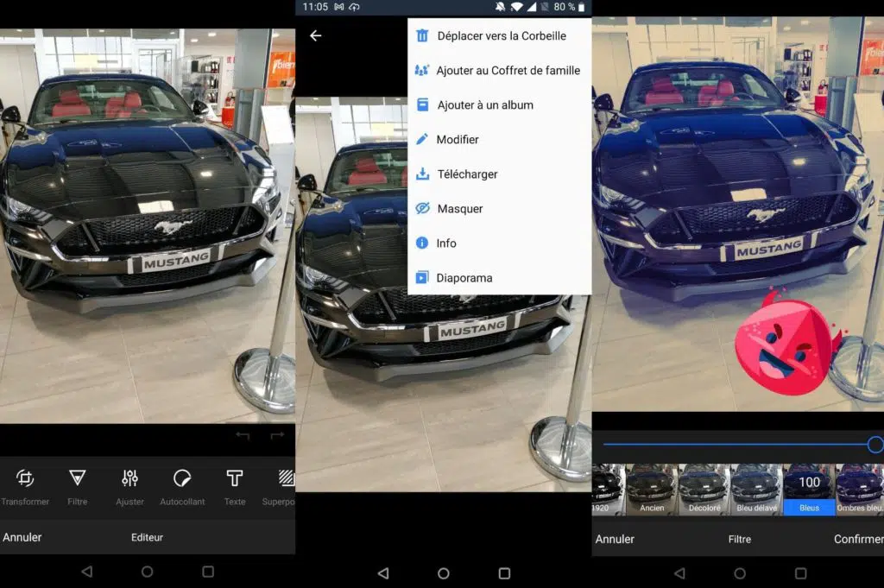Tap the Wi-Fi icon in the status bar
The width and height of the screenshot is (884, 588).
pos(516,7)
